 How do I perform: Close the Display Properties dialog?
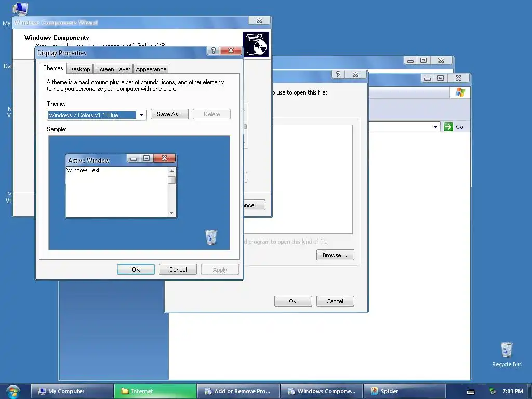point(231,50)
